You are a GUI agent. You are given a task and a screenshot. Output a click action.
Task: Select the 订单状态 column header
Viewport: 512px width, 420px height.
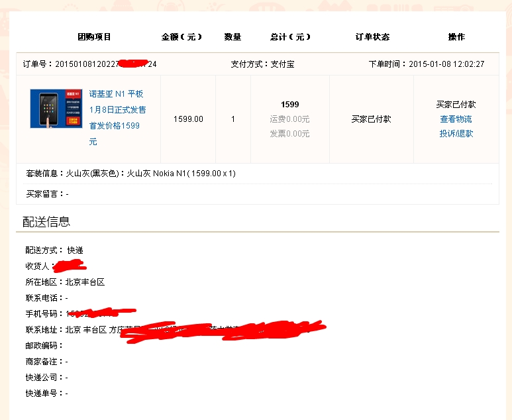(x=372, y=37)
